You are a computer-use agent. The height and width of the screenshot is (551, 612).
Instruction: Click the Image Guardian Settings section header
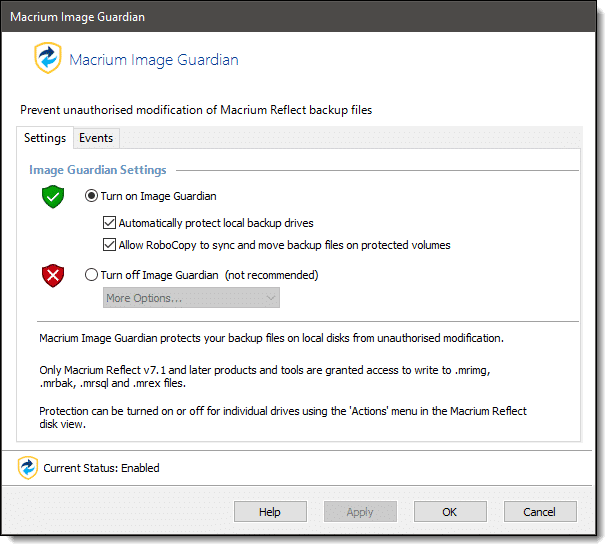pyautogui.click(x=98, y=170)
